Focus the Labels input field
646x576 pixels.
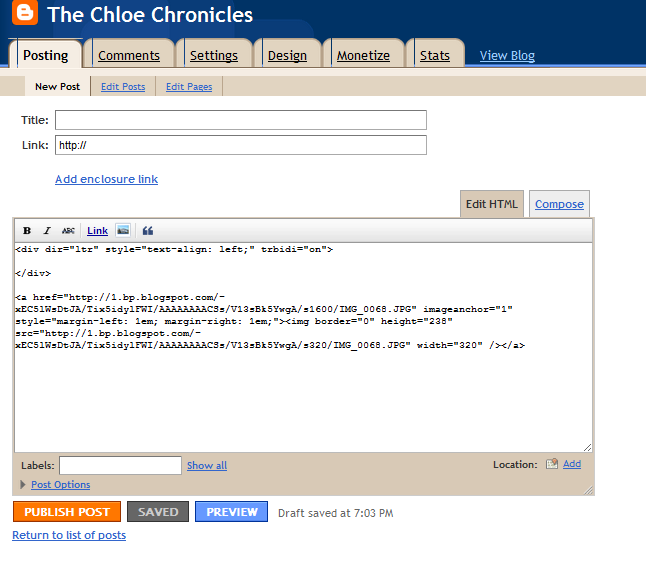pos(120,465)
